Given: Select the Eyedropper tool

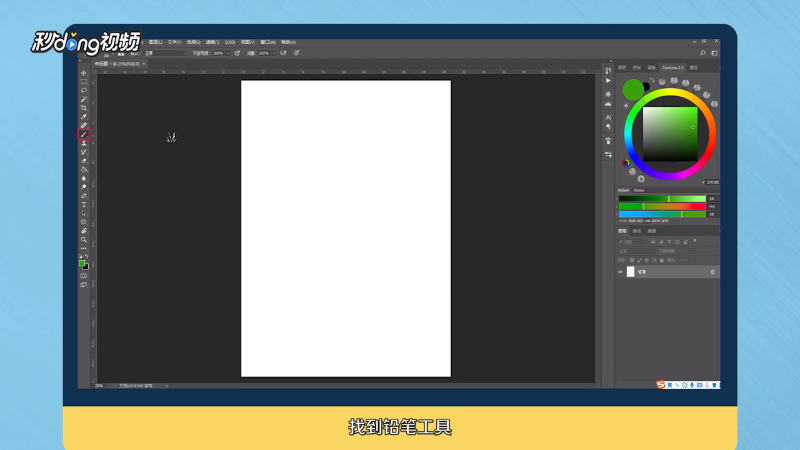Looking at the screenshot, I should tap(84, 117).
